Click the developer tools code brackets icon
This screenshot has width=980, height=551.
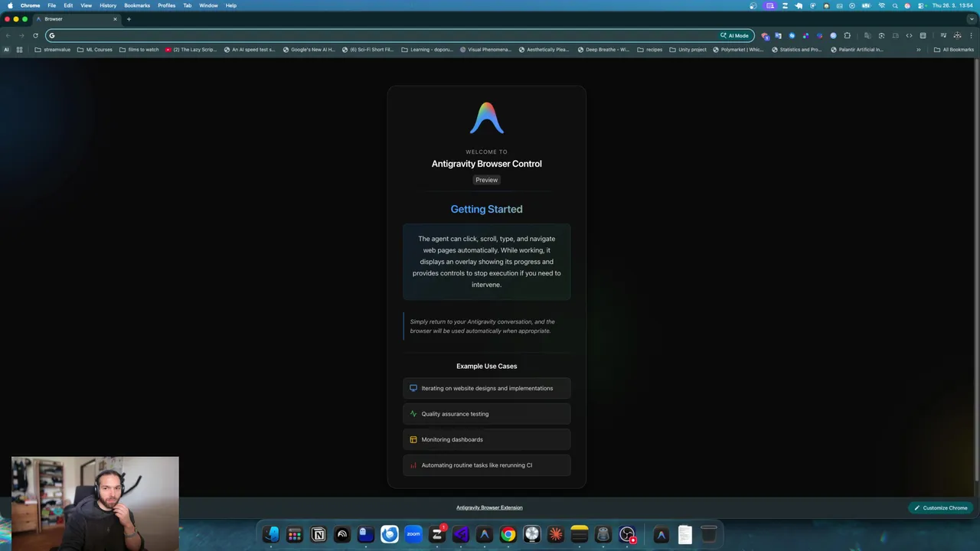(x=909, y=35)
